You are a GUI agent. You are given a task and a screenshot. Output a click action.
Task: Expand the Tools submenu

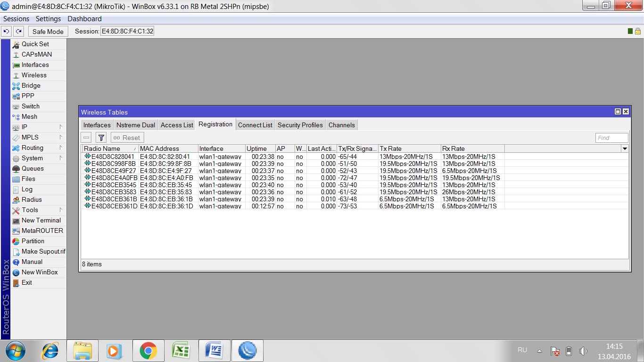point(61,210)
